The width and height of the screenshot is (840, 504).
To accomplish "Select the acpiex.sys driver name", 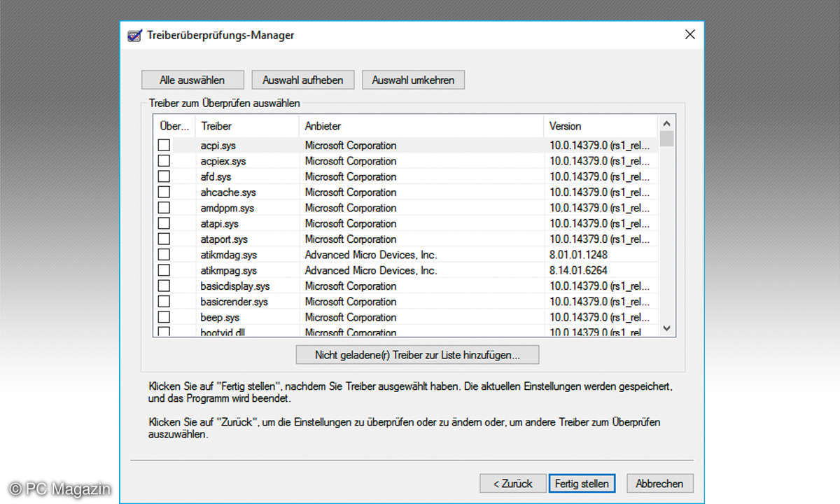I will click(223, 161).
